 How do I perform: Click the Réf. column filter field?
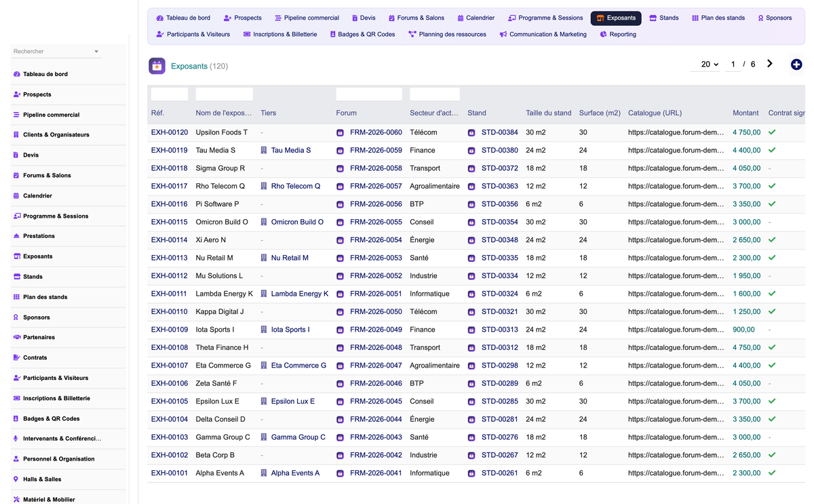coord(170,94)
